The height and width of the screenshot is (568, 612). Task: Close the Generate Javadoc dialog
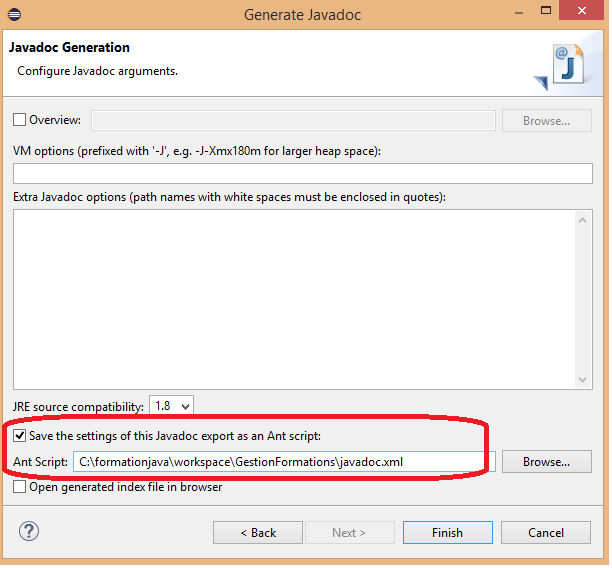click(586, 15)
